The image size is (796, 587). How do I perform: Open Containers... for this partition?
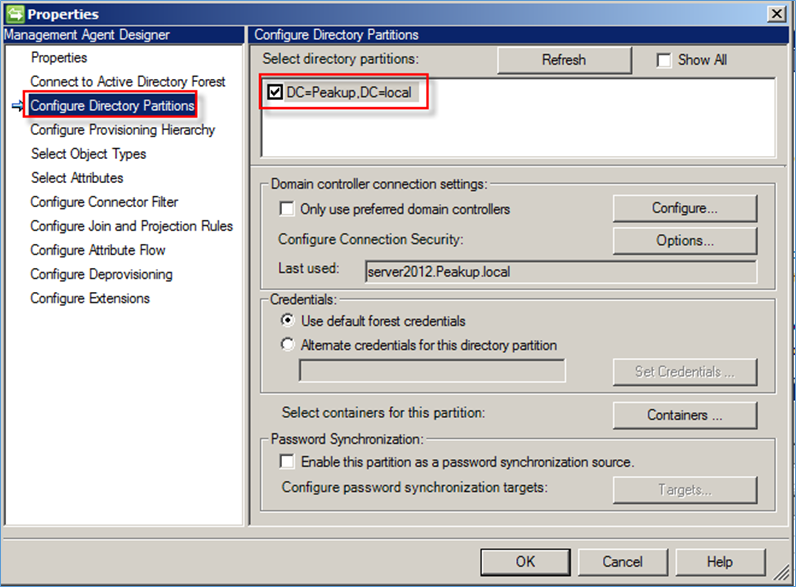click(684, 415)
